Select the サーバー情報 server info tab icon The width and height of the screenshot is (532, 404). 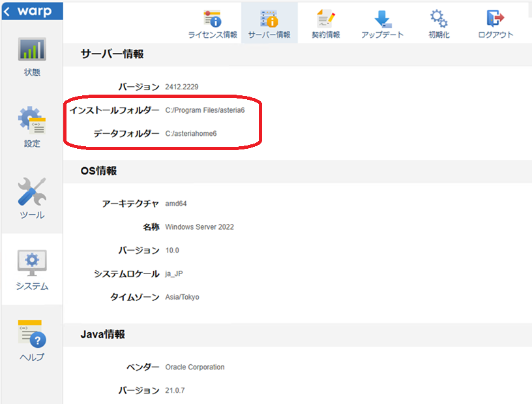pos(269,18)
